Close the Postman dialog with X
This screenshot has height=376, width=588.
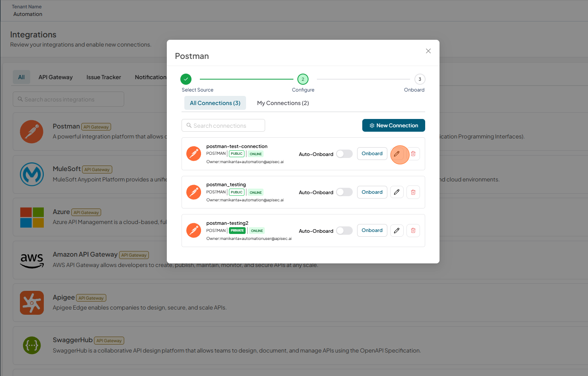pyautogui.click(x=428, y=51)
